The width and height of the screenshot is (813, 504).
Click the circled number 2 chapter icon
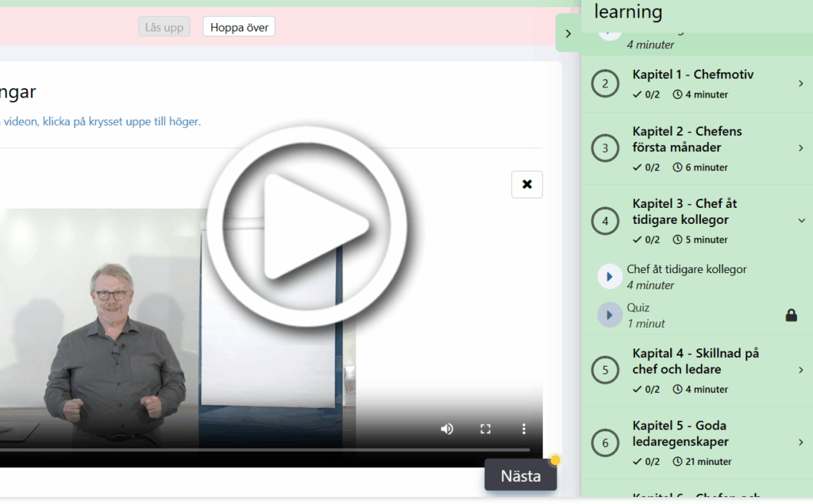605,84
